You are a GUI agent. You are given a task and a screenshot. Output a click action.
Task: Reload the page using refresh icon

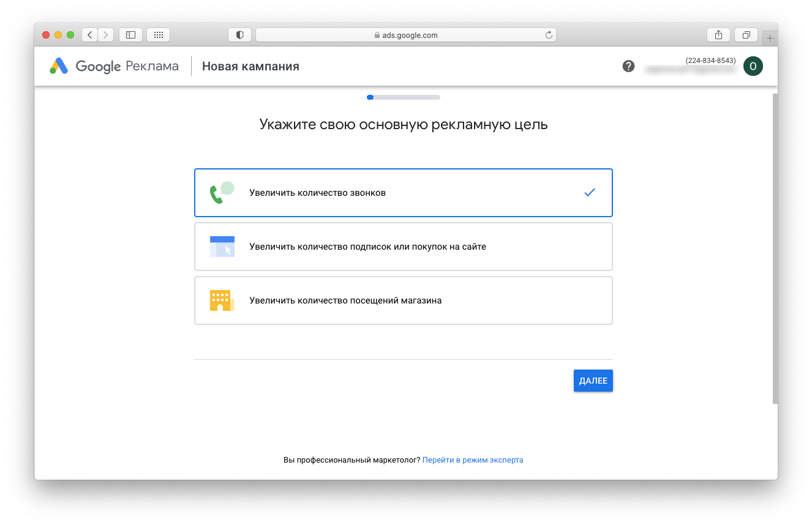coord(549,35)
